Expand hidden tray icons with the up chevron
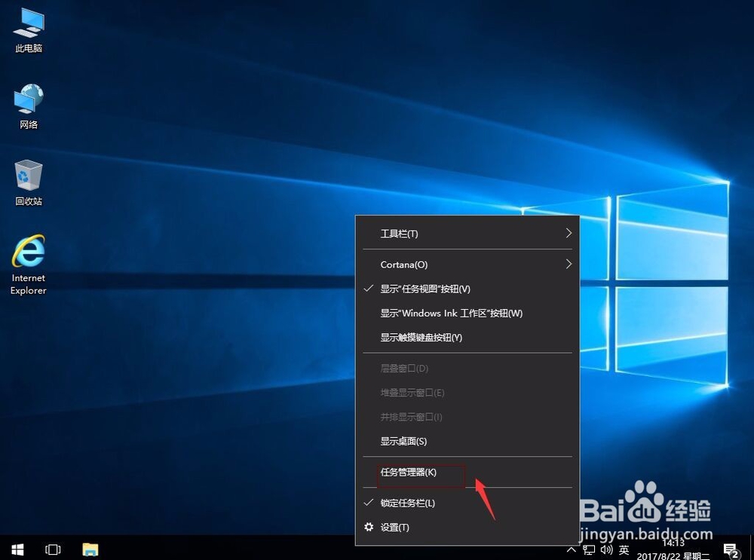The width and height of the screenshot is (754, 560). [x=572, y=549]
